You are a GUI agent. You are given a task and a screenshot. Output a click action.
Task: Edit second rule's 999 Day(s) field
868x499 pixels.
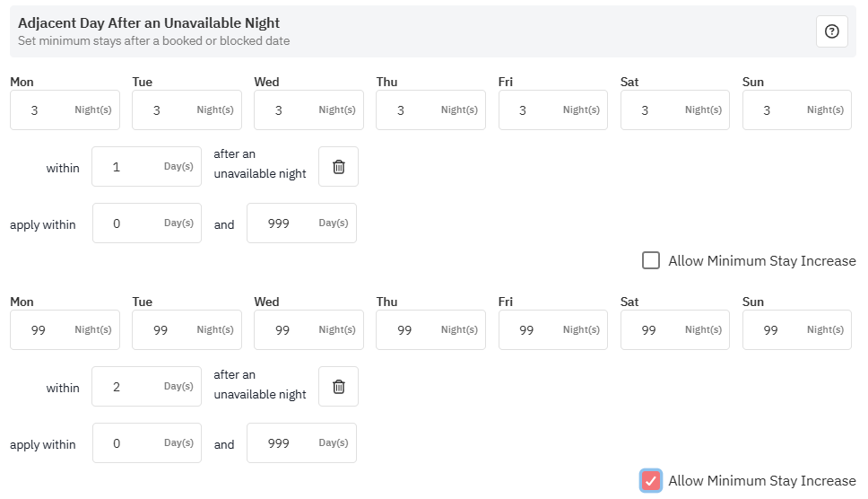coord(301,443)
